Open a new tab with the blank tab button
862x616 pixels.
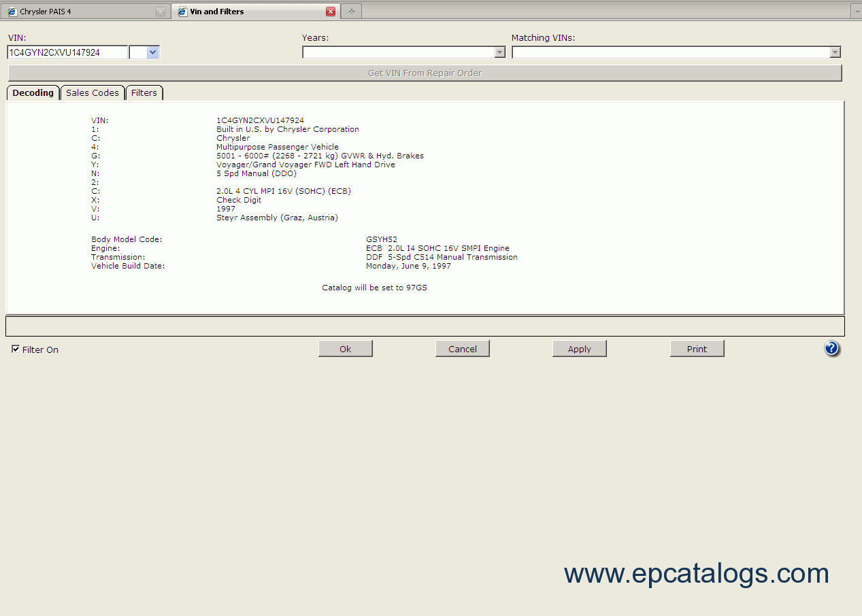click(x=351, y=12)
